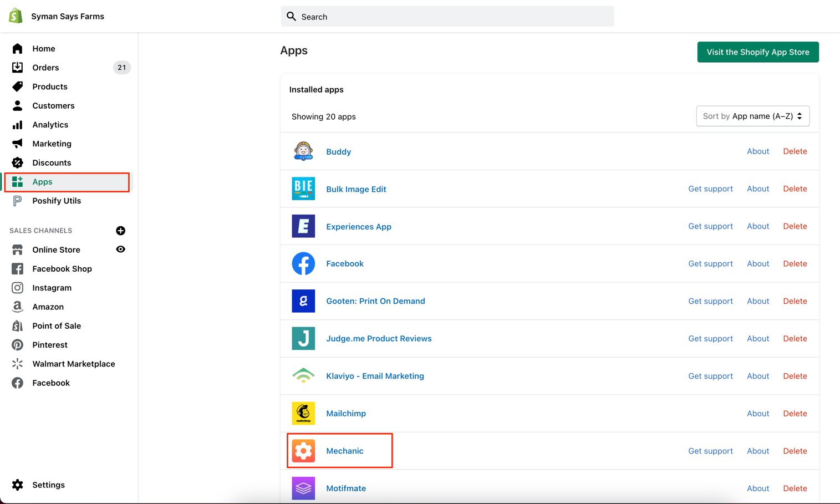Delete the Facebook app
840x504 pixels.
(795, 264)
